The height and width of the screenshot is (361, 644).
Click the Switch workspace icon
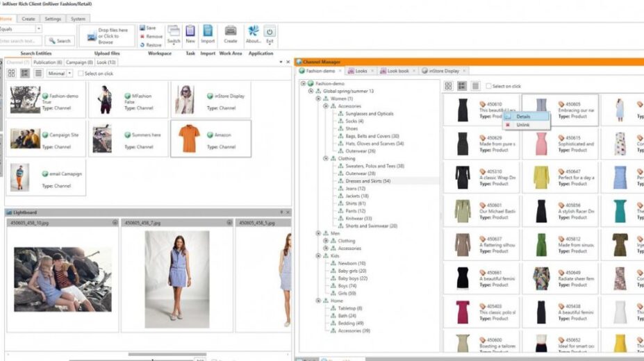click(x=174, y=31)
